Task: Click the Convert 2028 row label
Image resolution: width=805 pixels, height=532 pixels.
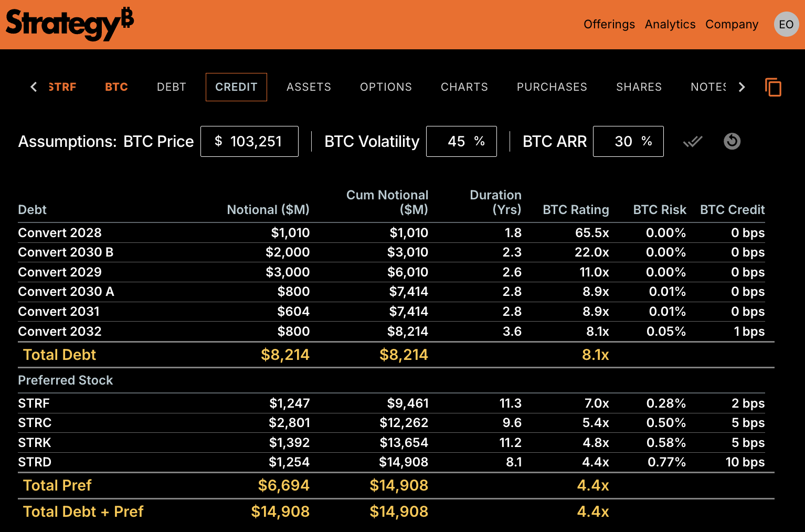Action: (60, 232)
